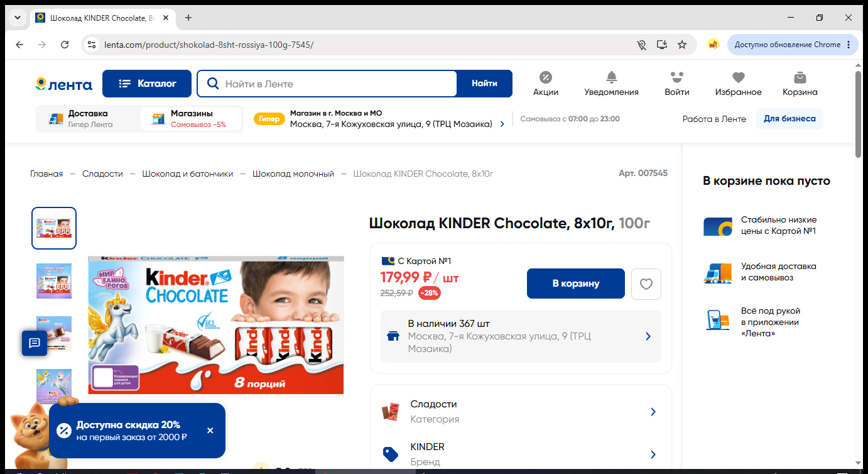Screen dimensions: 868x474
Task: Open Сладости breadcrumb link
Action: click(x=102, y=174)
